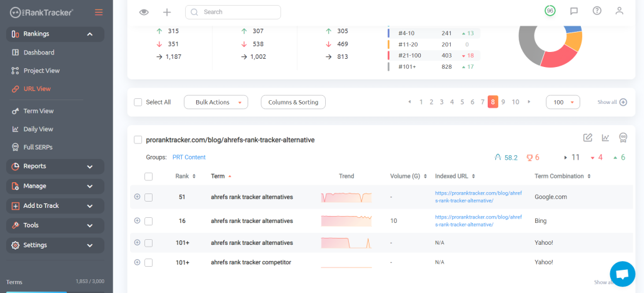Toggle the hamburger menu icon
644x293 pixels.
point(99,13)
